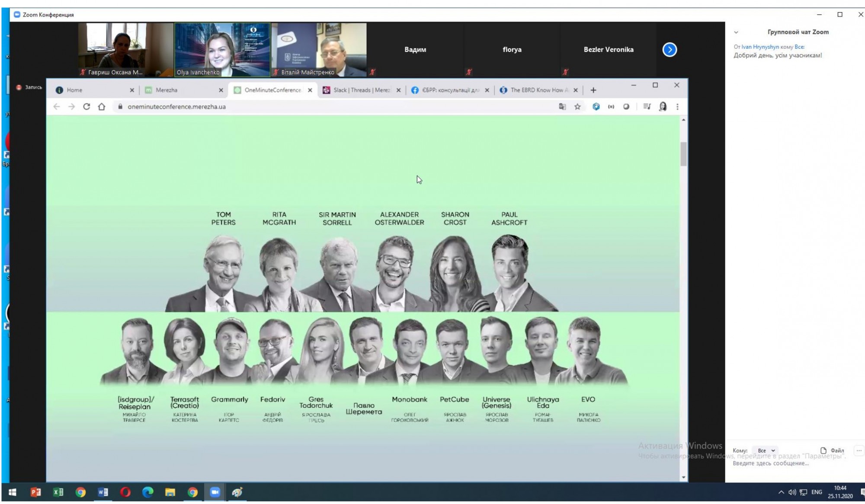Show next participants with blue arrow
The image size is (865, 504).
pyautogui.click(x=670, y=50)
